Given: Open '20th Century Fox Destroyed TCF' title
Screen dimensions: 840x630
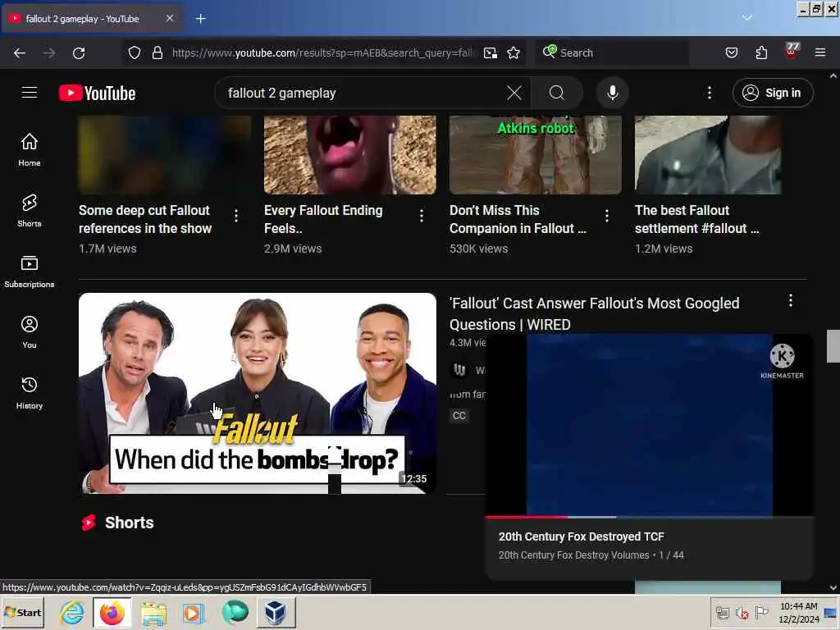Looking at the screenshot, I should pos(582,536).
